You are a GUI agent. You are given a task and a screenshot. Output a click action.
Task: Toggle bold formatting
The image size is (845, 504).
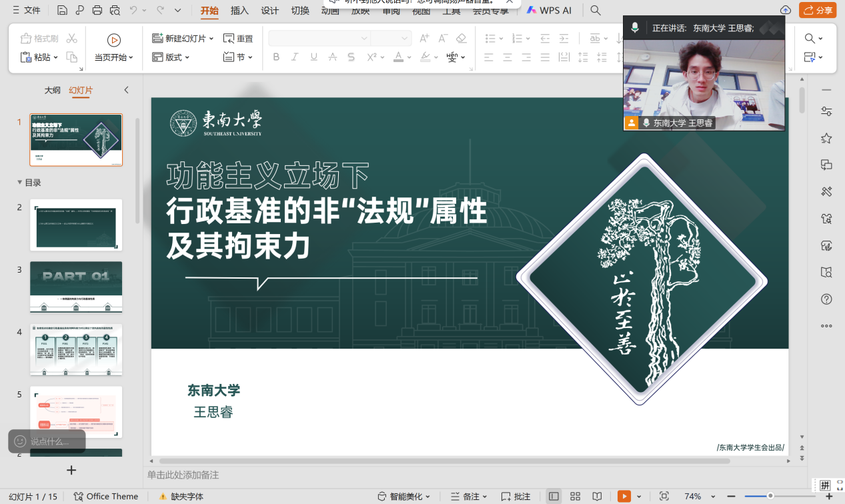(x=276, y=57)
